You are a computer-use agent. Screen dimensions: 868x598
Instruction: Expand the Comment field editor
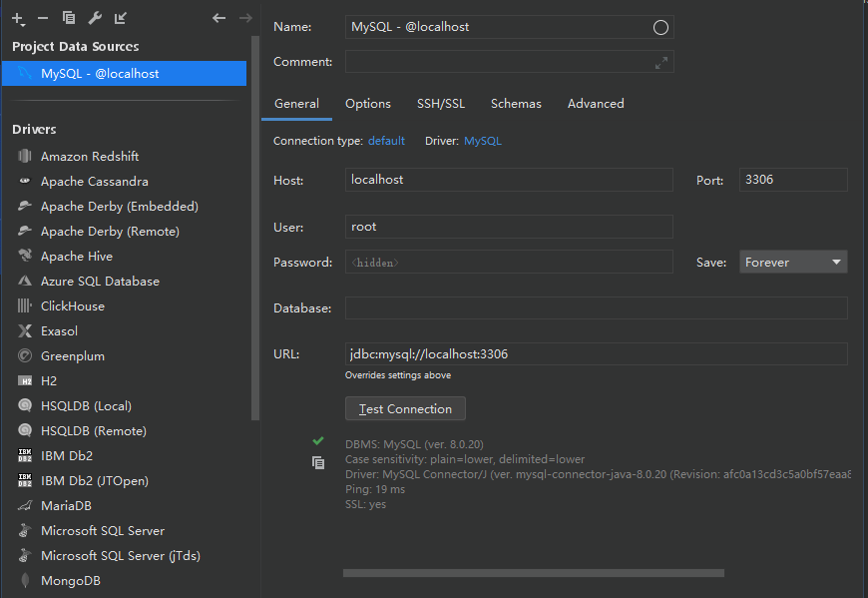pos(660,63)
